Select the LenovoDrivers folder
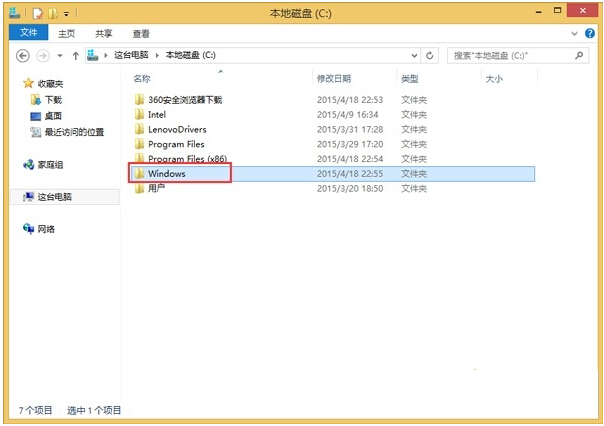The height and width of the screenshot is (426, 604). (x=176, y=130)
